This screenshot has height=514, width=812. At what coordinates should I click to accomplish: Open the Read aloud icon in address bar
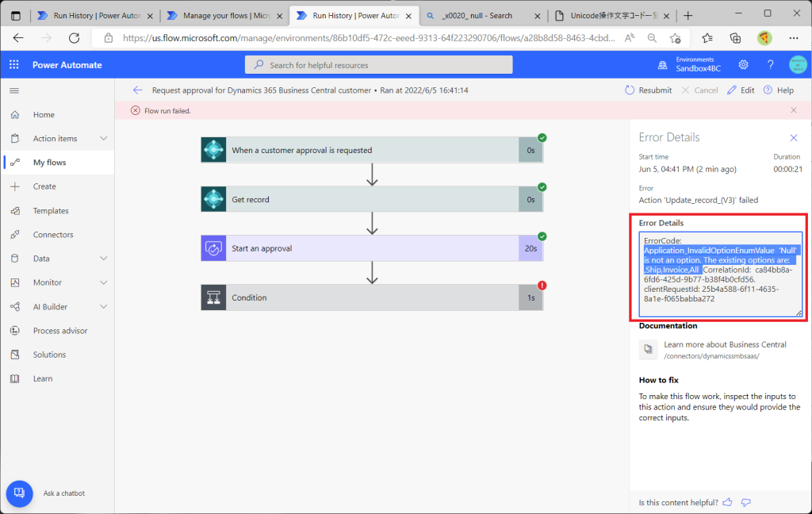point(630,38)
